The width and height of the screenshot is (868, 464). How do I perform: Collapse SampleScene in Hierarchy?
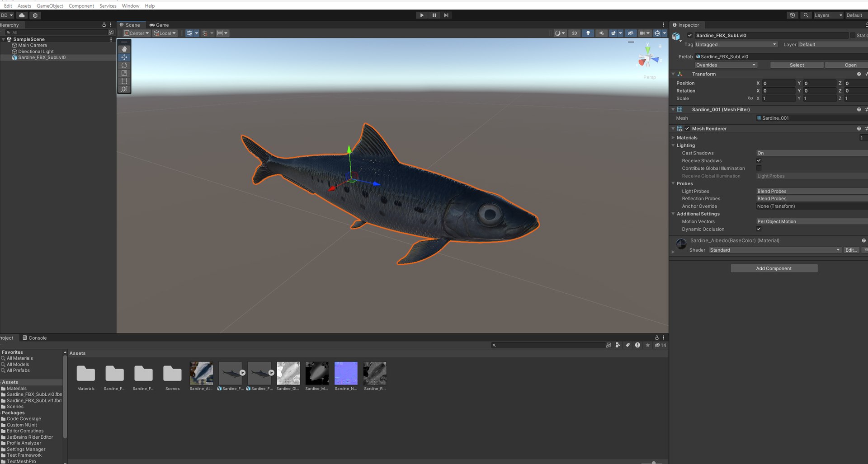(x=4, y=39)
